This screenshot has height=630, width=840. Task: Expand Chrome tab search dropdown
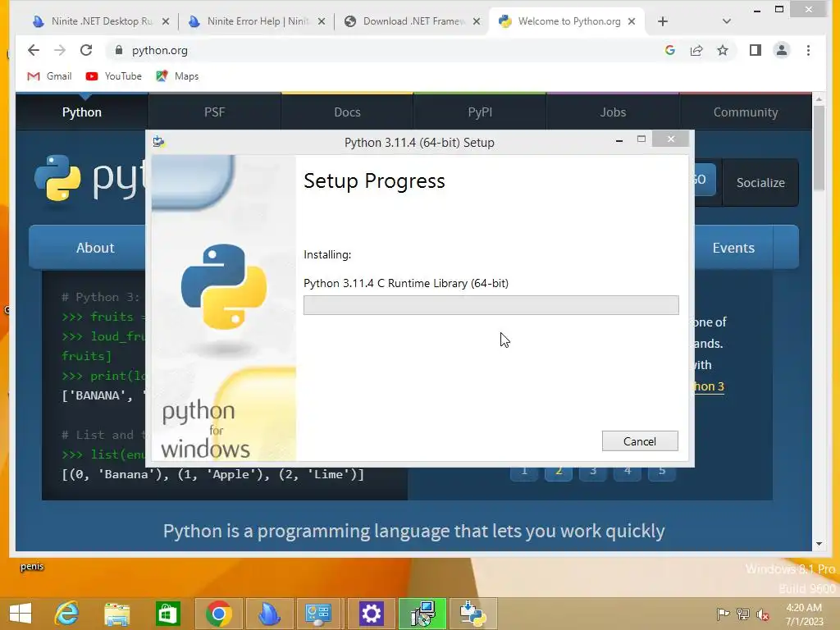coord(727,21)
